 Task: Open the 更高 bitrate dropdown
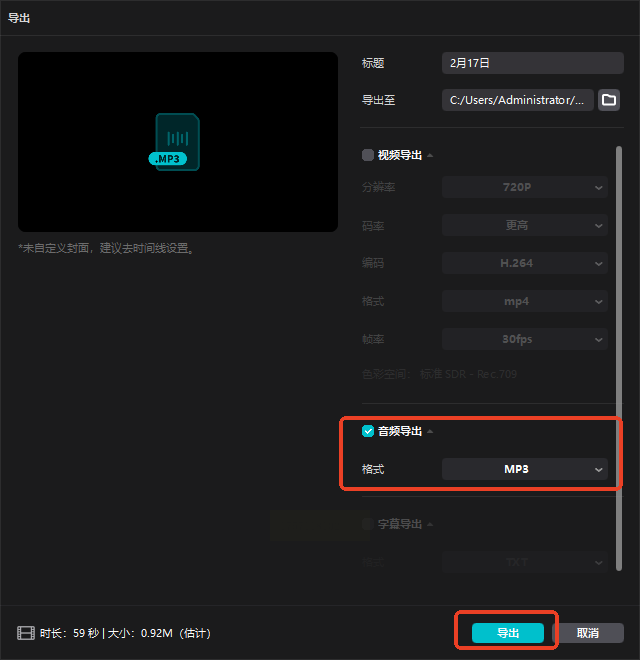525,225
